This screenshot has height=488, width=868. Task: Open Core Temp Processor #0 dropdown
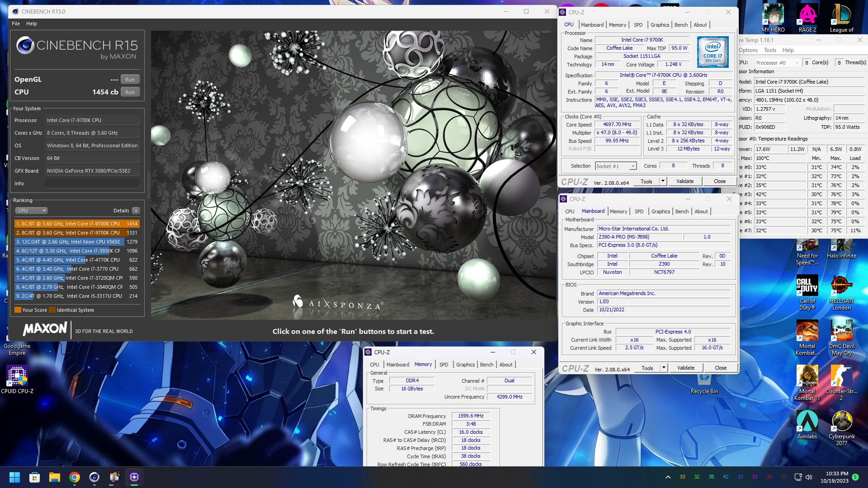click(777, 63)
